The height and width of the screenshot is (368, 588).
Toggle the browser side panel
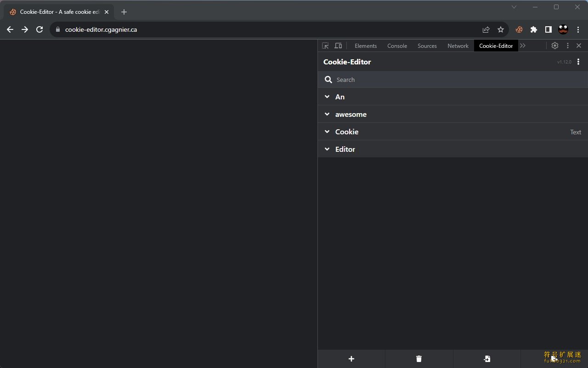click(x=548, y=29)
